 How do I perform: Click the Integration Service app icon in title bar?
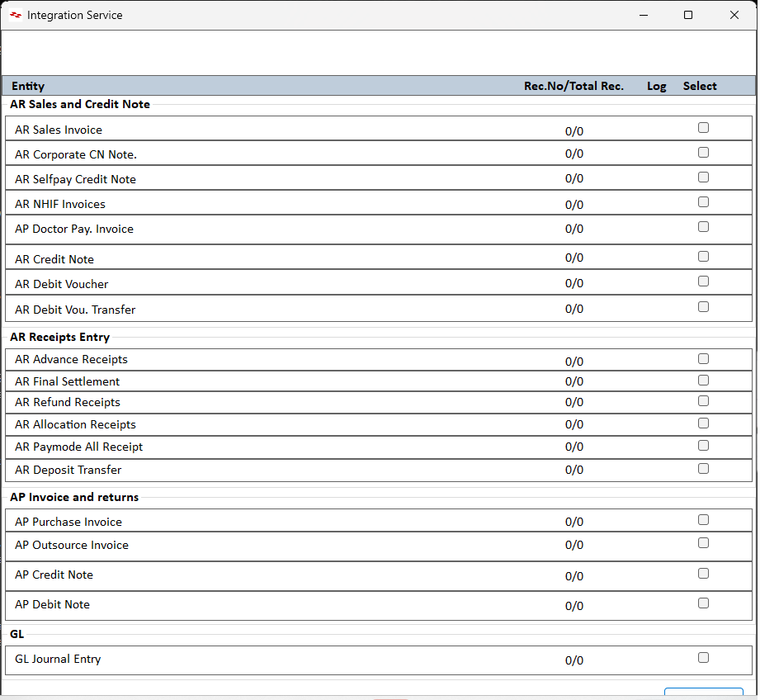tap(16, 15)
